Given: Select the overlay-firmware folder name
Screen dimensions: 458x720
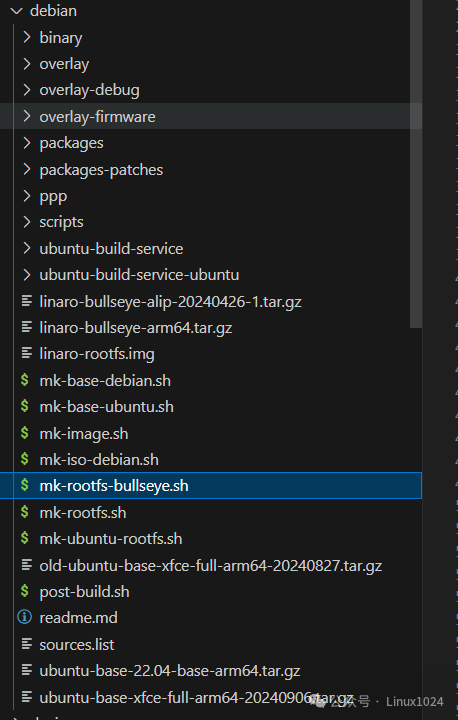Looking at the screenshot, I should [x=97, y=117].
